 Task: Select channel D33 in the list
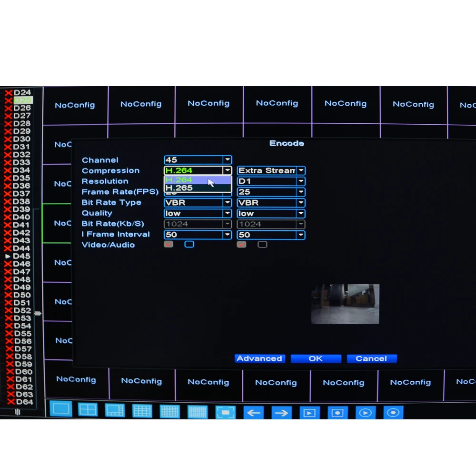tap(21, 162)
